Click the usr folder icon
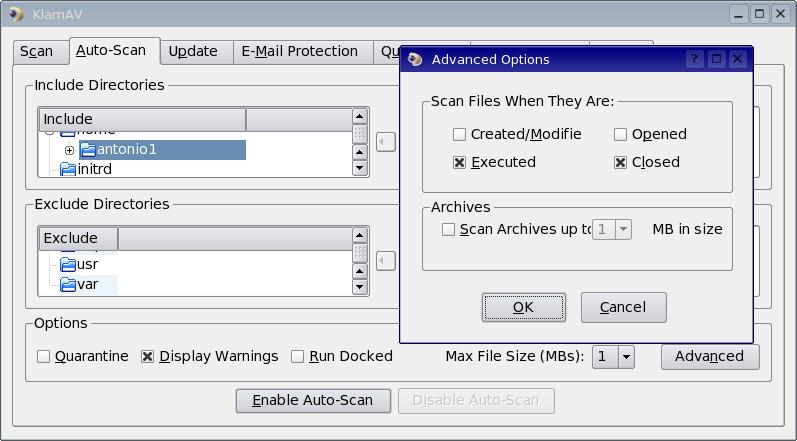This screenshot has width=797, height=441. pyautogui.click(x=68, y=264)
